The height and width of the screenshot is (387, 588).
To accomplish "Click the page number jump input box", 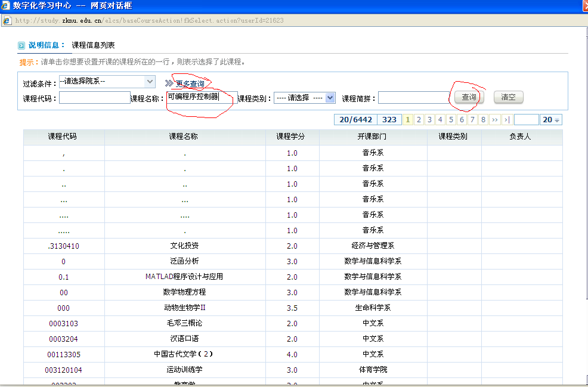I will click(526, 120).
